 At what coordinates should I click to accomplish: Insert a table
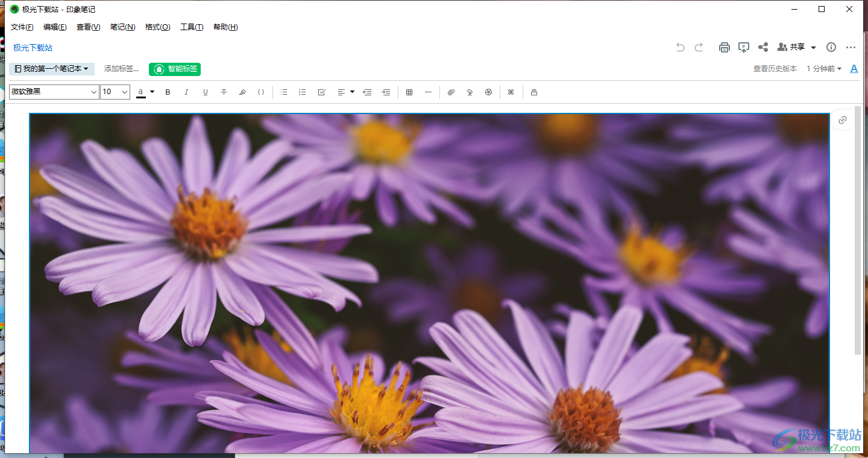click(x=409, y=92)
